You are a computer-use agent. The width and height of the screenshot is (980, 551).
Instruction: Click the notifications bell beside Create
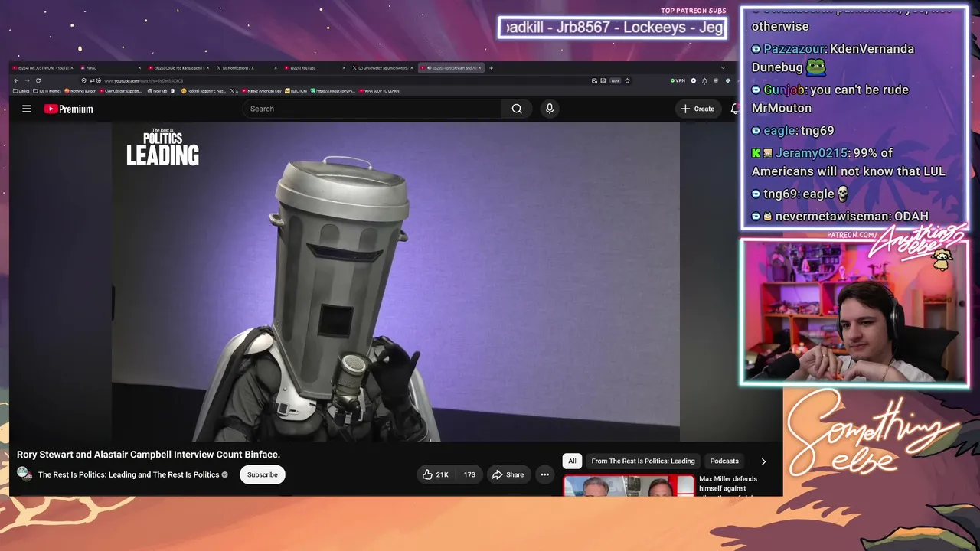coord(734,109)
